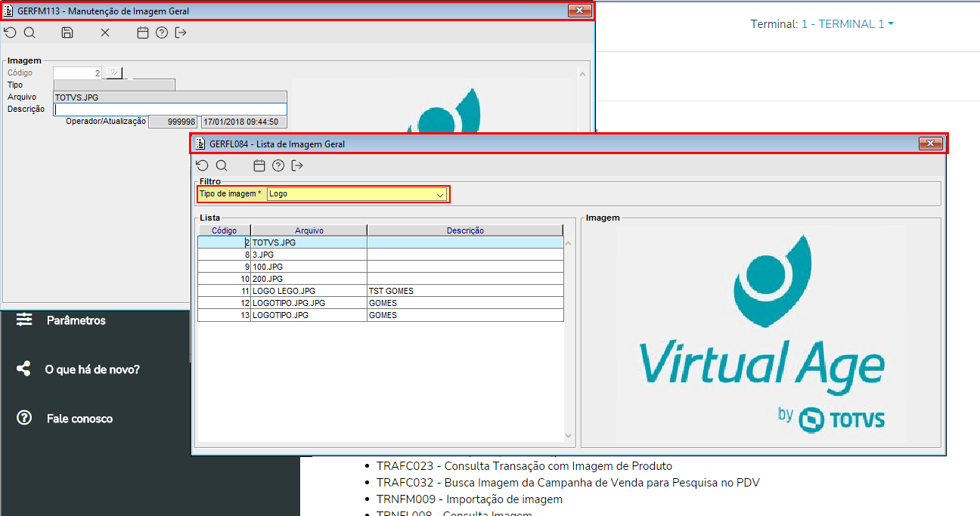Screen dimensions: 980x516
Task: Click the TST GOMES description cell
Action: (465, 291)
